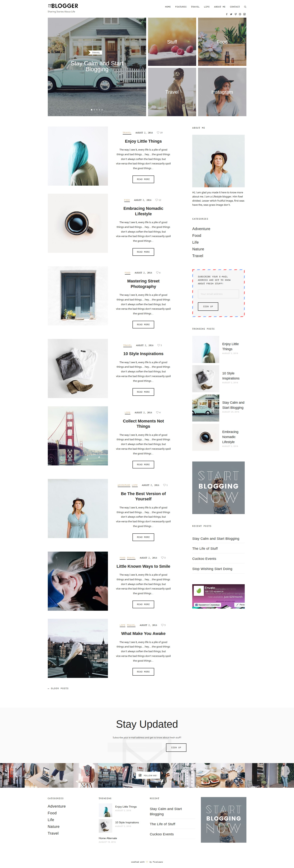294x868 pixels.
Task: Open the Dribbble social icon
Action: pyautogui.click(x=240, y=14)
